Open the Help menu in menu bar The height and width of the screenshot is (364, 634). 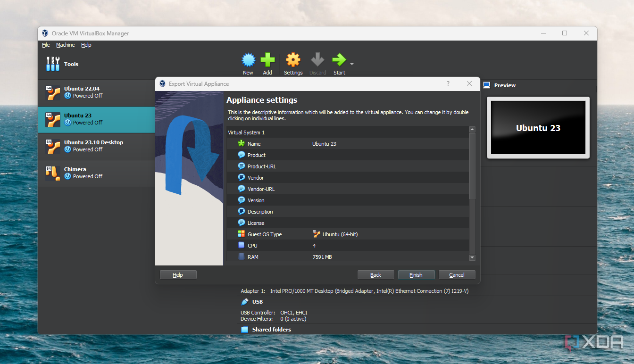86,45
